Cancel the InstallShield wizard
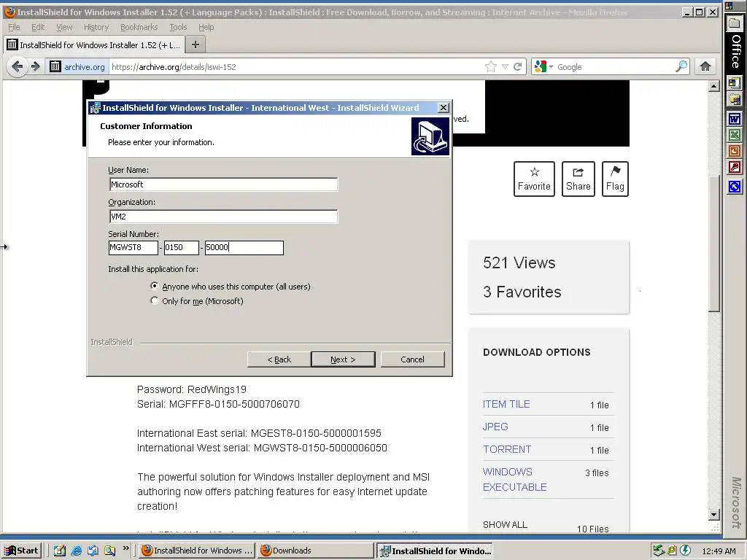This screenshot has width=747, height=560. point(413,359)
